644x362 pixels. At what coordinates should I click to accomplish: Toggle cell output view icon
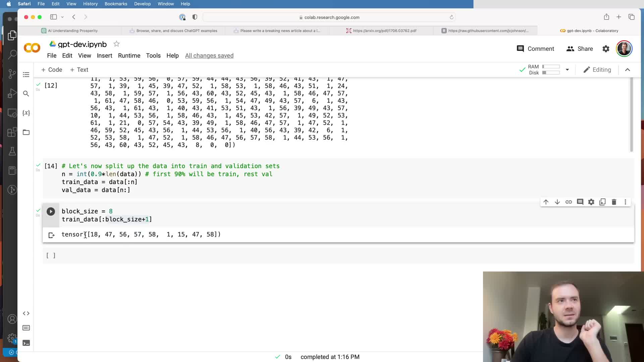pyautogui.click(x=51, y=235)
